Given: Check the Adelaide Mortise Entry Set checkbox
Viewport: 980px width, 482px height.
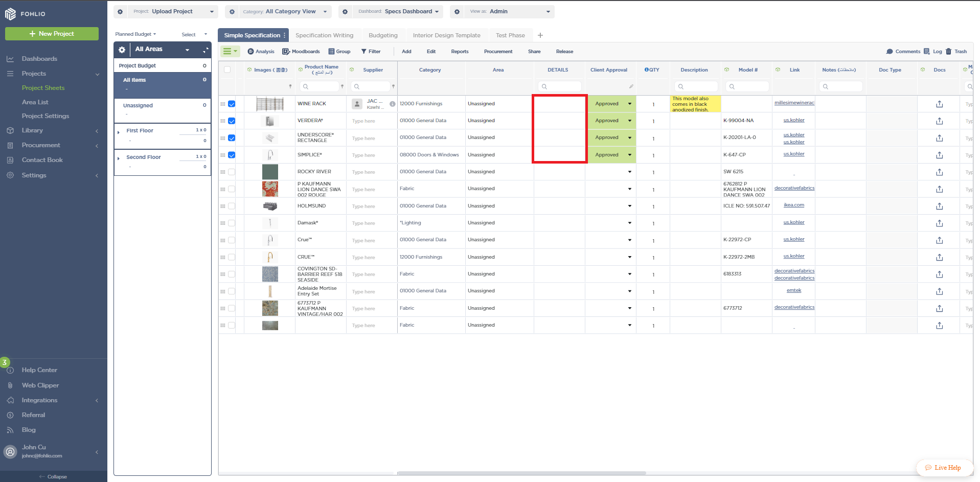Looking at the screenshot, I should [232, 291].
